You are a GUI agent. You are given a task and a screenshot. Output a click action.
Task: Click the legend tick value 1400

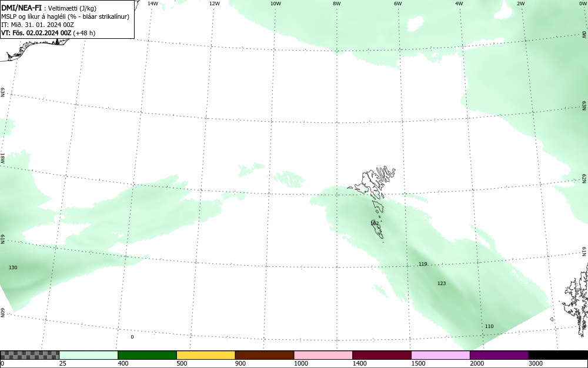(359, 363)
